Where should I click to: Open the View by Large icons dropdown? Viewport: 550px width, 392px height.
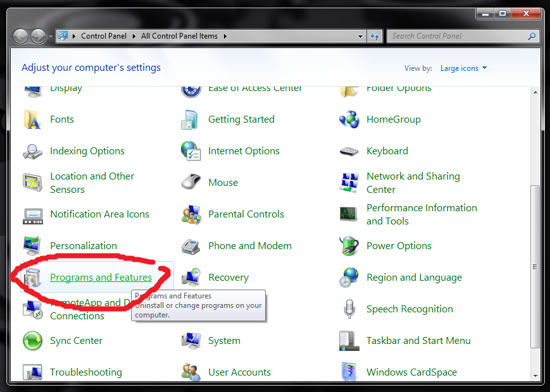[x=463, y=68]
